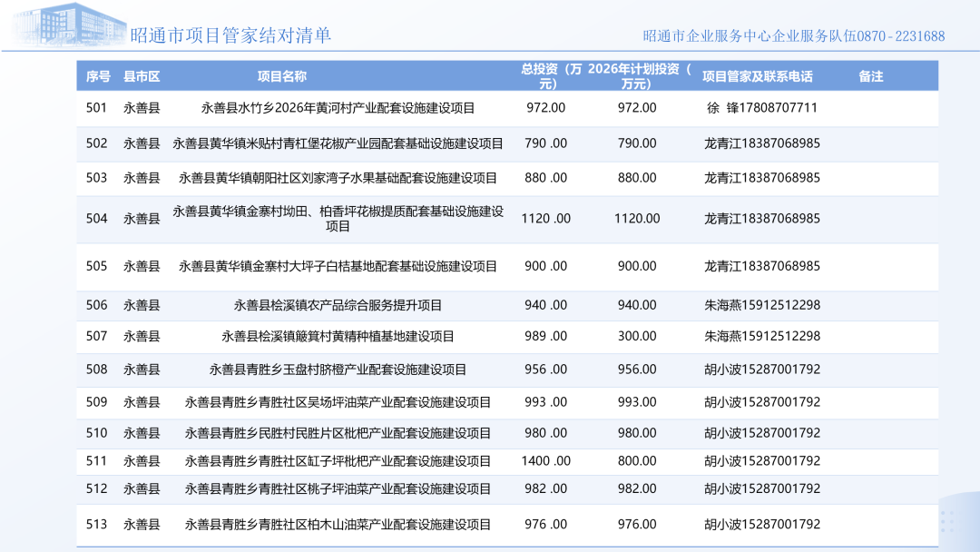Click the project "永善县青胜乡青胜社区吴场坪油菜产业配套设施建设项目"
This screenshot has width=980, height=552.
(x=338, y=402)
